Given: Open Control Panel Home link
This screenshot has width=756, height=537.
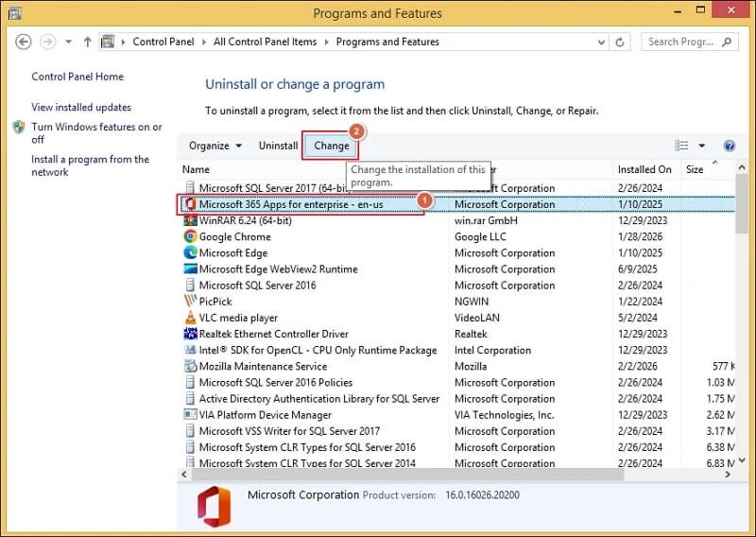Looking at the screenshot, I should coord(77,77).
